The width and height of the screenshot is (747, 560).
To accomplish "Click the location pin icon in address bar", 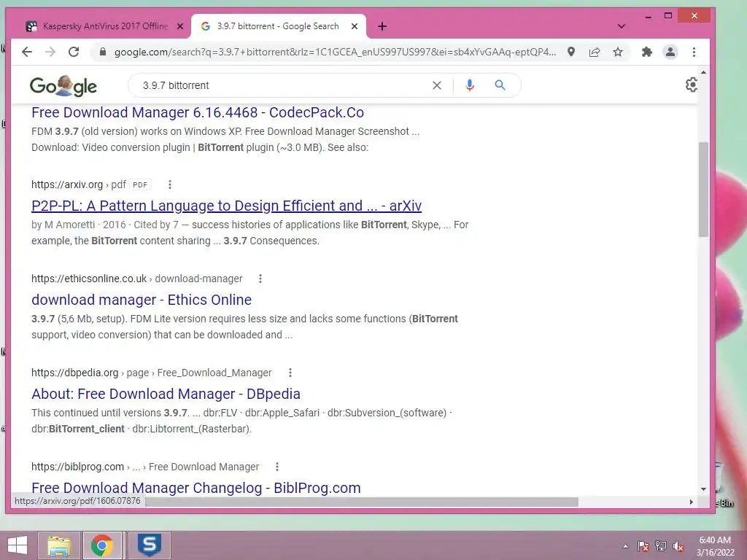I will tap(570, 52).
